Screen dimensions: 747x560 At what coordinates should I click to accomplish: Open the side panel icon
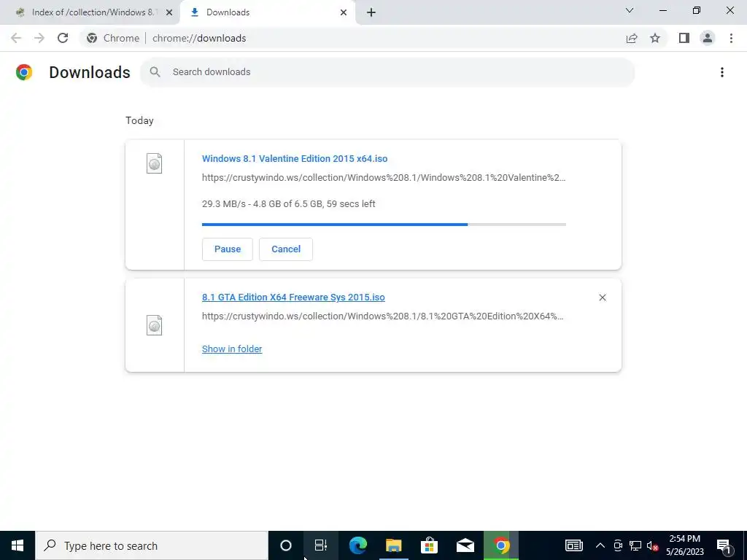coord(684,38)
